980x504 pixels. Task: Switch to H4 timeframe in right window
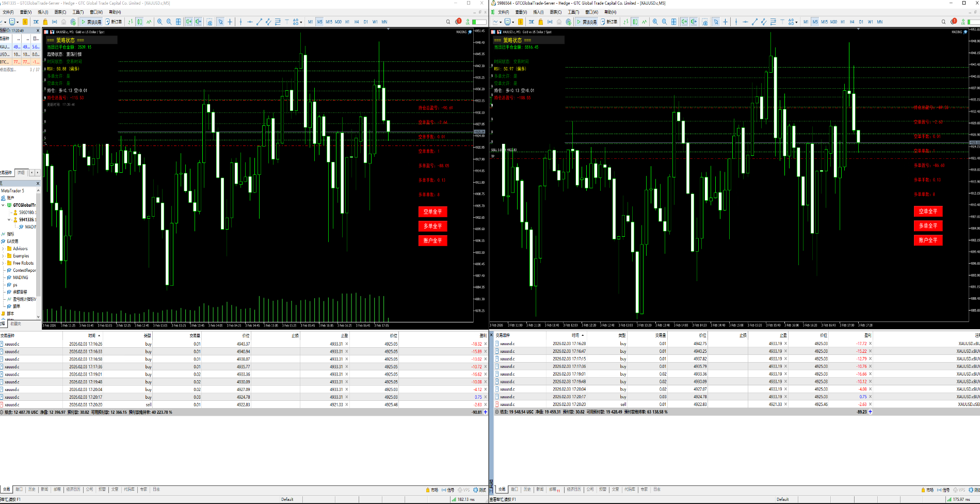tap(852, 22)
